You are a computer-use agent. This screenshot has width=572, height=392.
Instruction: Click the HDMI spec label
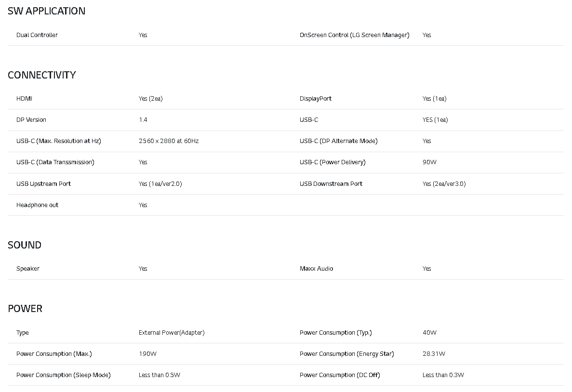(x=25, y=99)
